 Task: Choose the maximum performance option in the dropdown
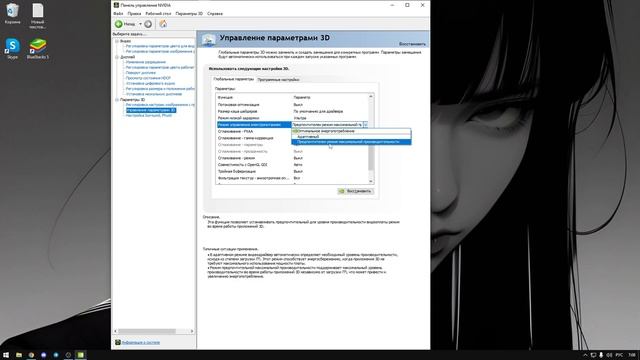351,142
